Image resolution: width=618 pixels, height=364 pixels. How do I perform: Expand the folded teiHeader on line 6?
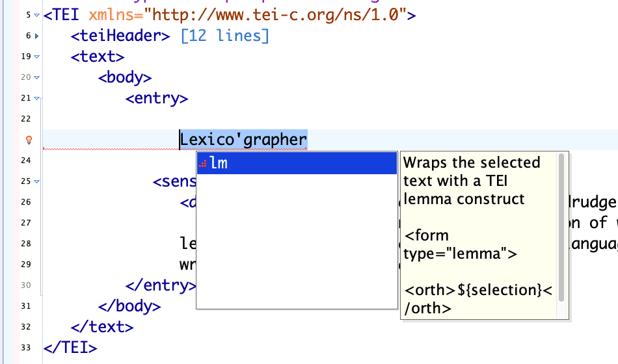click(36, 36)
